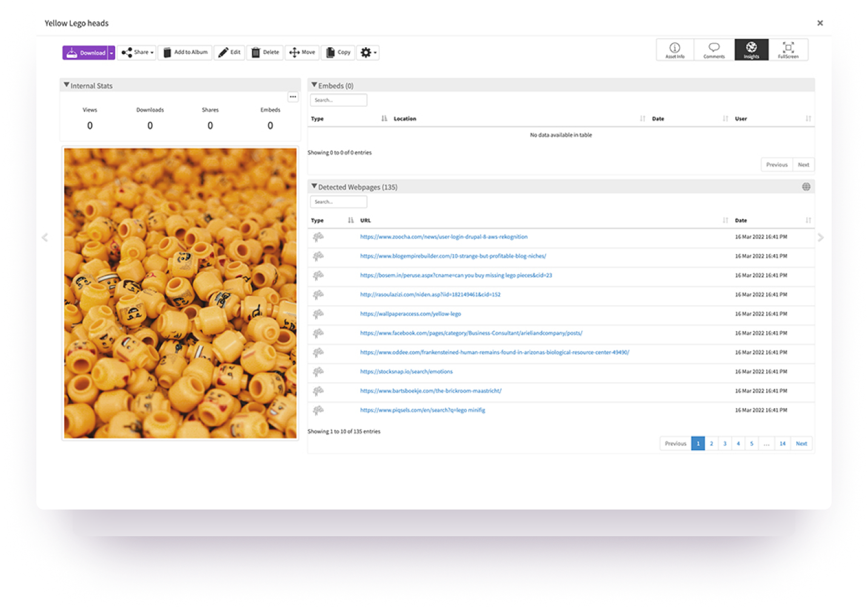Click the Lego heads image preview
Screen dimensions: 868x609
point(181,294)
